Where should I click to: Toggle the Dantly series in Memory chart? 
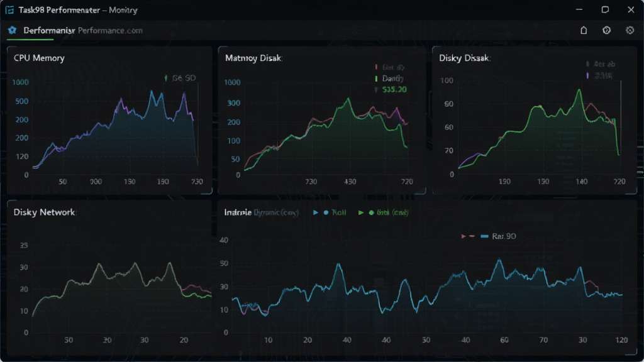[392, 79]
